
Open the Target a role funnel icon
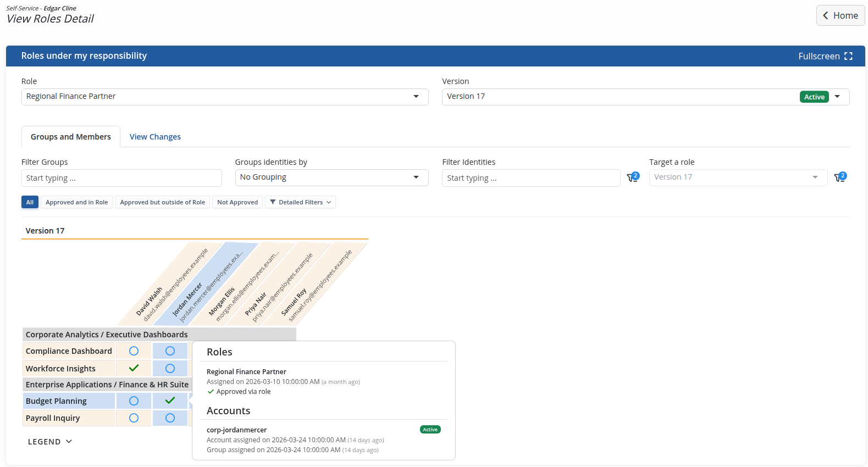click(840, 177)
